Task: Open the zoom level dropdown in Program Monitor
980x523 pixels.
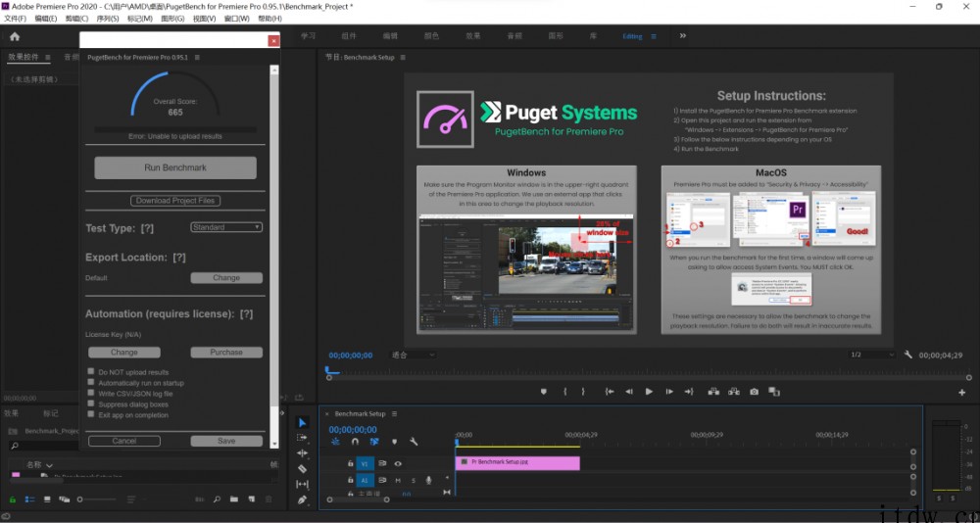Action: (x=414, y=355)
